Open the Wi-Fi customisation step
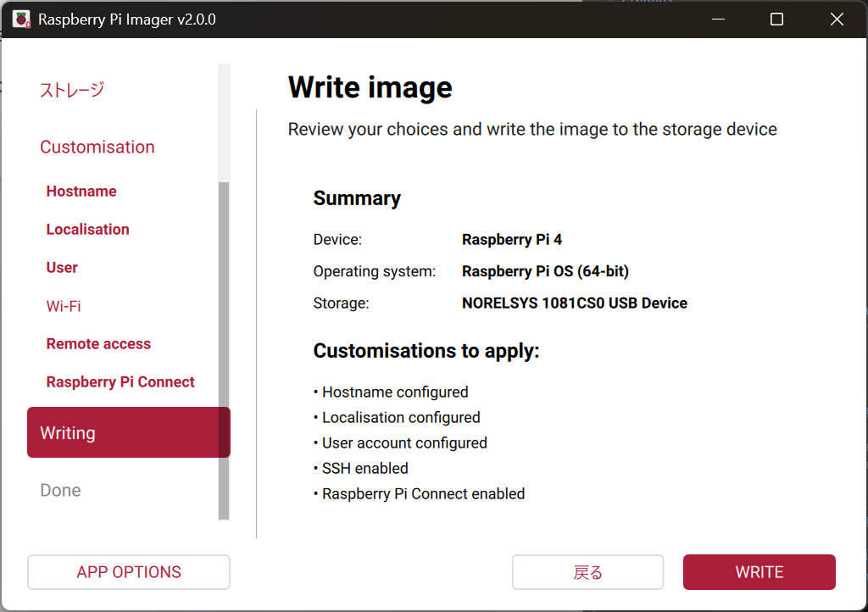The width and height of the screenshot is (868, 612). 63,306
